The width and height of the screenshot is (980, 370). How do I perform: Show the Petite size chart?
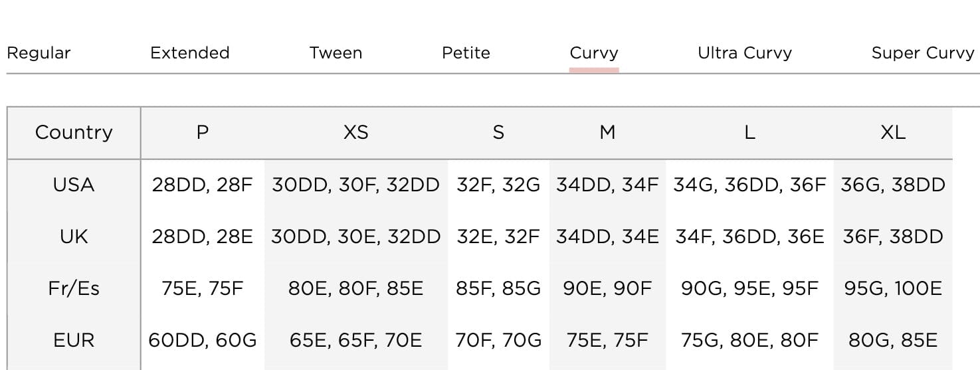pos(466,53)
